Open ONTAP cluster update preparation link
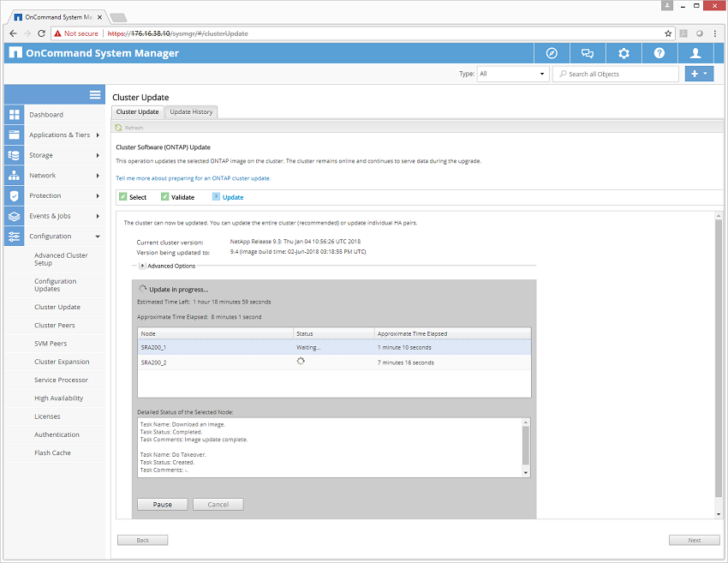Screen dimensions: 728x563 pyautogui.click(x=194, y=178)
